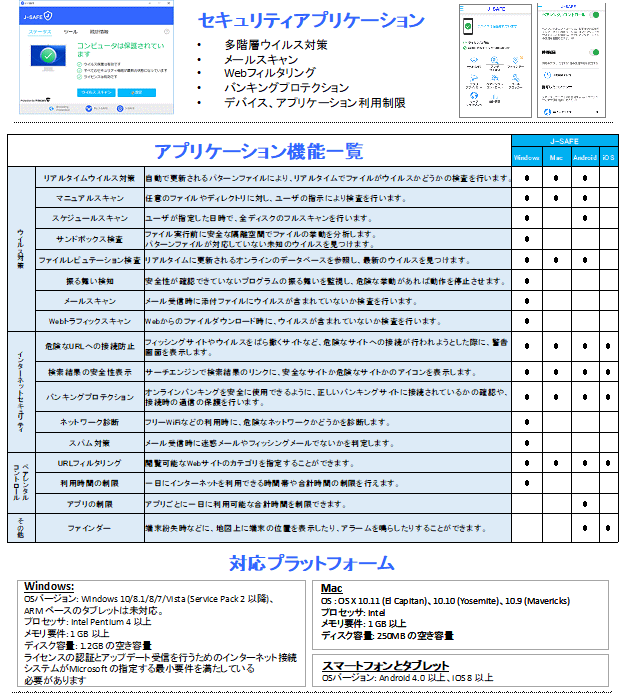
Task: Close the J-SAFE desktop window
Action: tap(169, 3)
